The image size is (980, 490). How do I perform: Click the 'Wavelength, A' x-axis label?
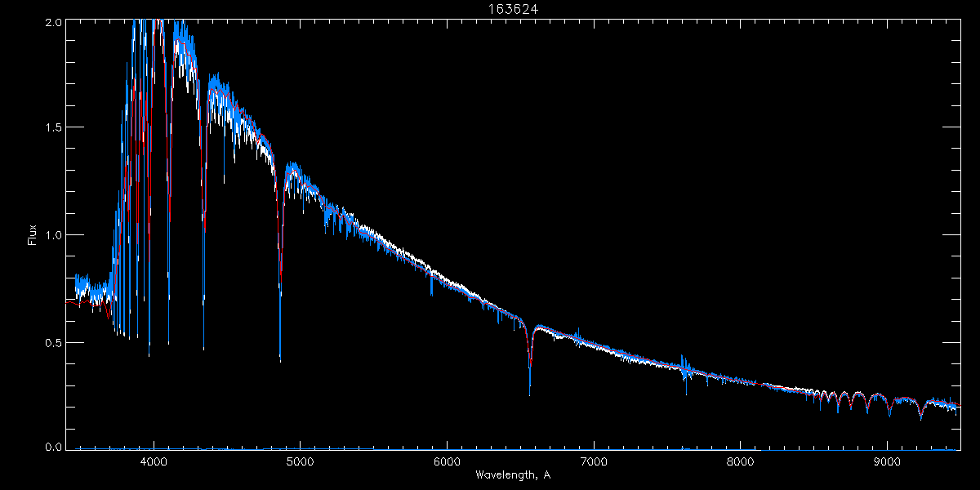[x=513, y=474]
